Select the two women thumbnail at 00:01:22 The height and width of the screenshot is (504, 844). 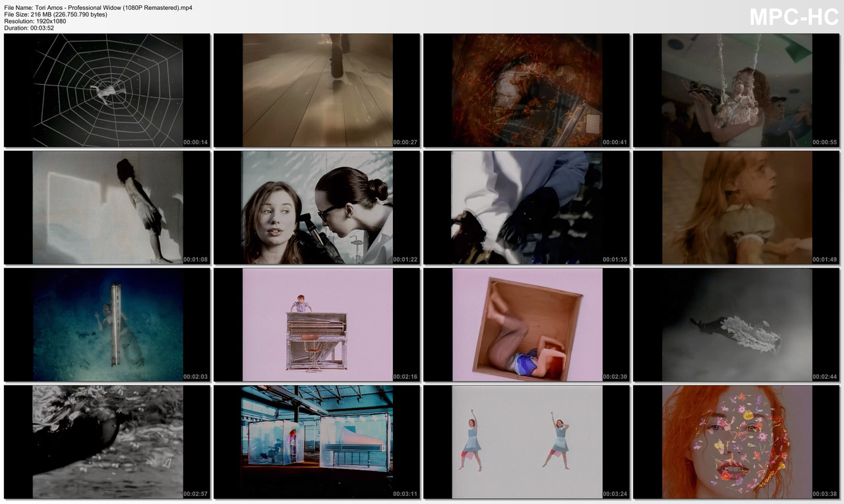click(316, 208)
